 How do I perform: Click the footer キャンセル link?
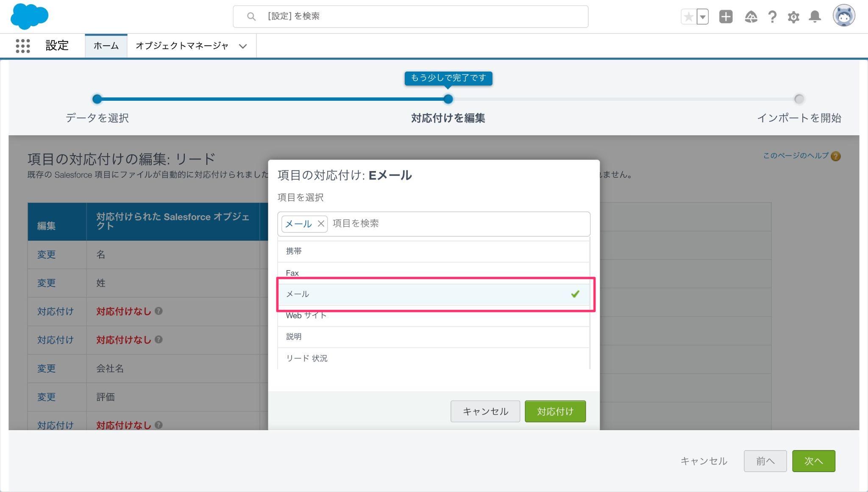tap(704, 461)
